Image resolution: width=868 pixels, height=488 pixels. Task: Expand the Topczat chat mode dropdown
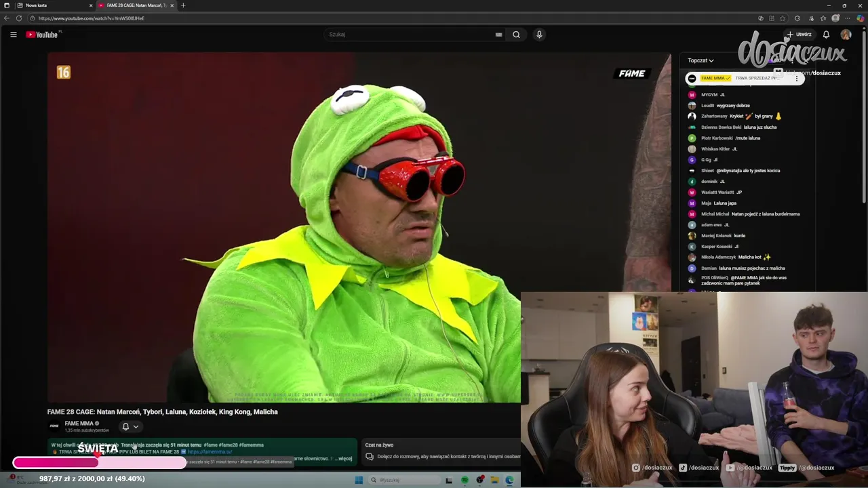(701, 60)
